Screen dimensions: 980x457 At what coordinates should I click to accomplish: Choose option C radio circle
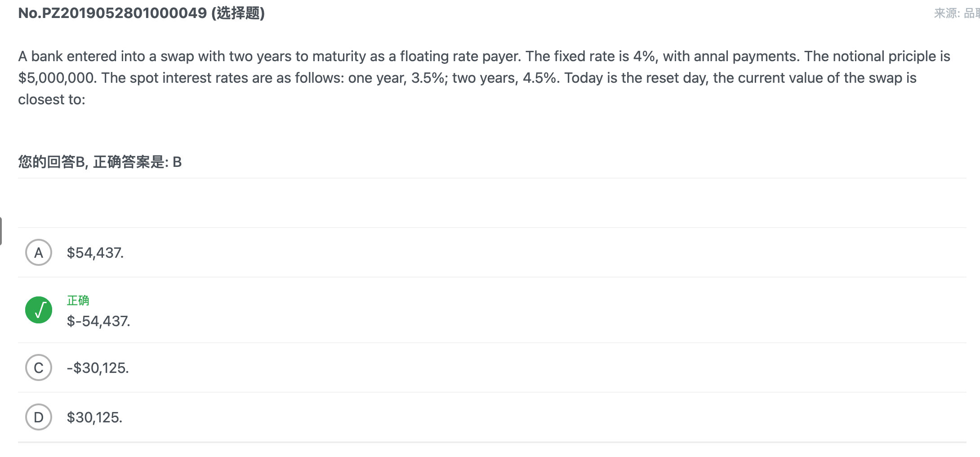coord(39,367)
